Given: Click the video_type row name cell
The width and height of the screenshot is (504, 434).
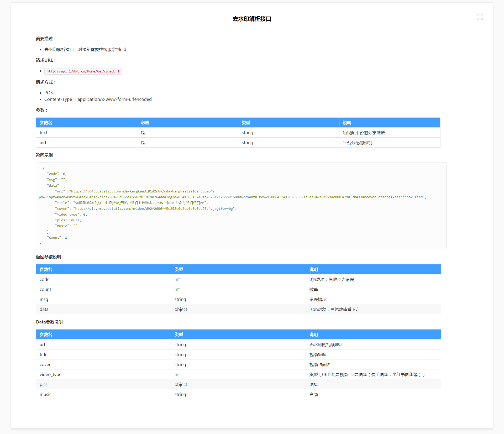Looking at the screenshot, I should click(x=103, y=374).
